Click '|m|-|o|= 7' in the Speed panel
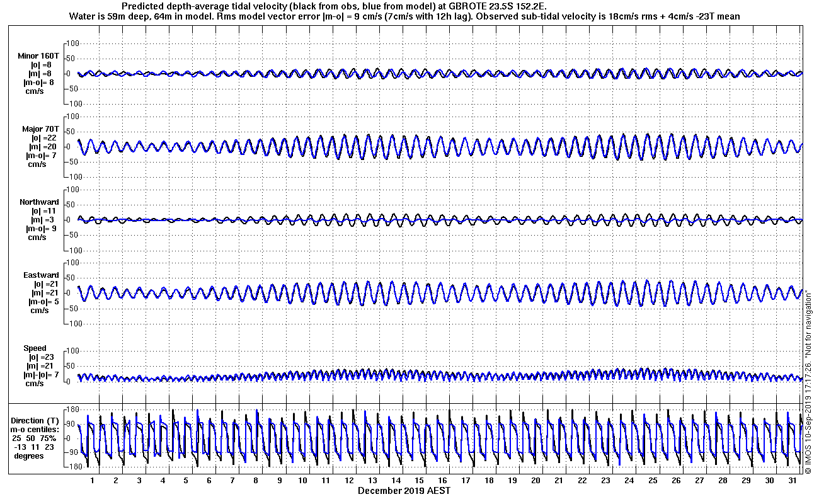This screenshot has height=504, width=819. coord(41,375)
